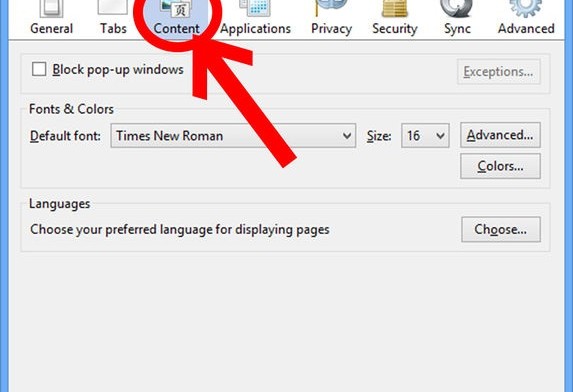573x392 pixels.
Task: Enable Block pop-up windows checkbox
Action: (39, 69)
